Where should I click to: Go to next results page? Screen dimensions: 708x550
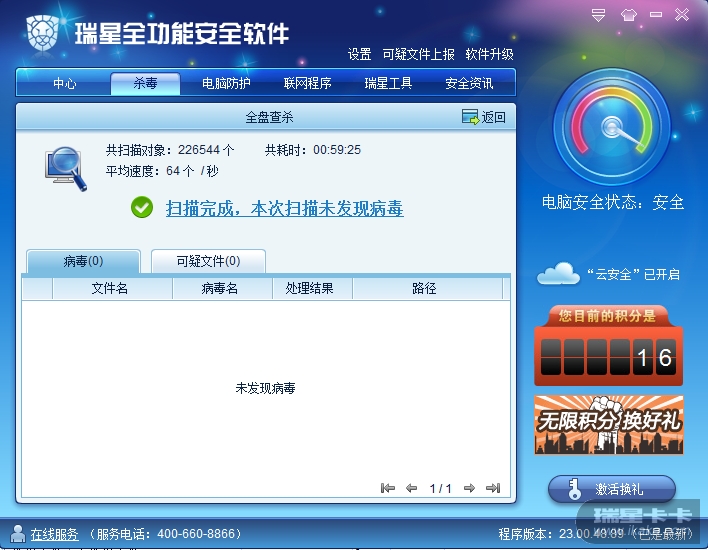pos(469,488)
